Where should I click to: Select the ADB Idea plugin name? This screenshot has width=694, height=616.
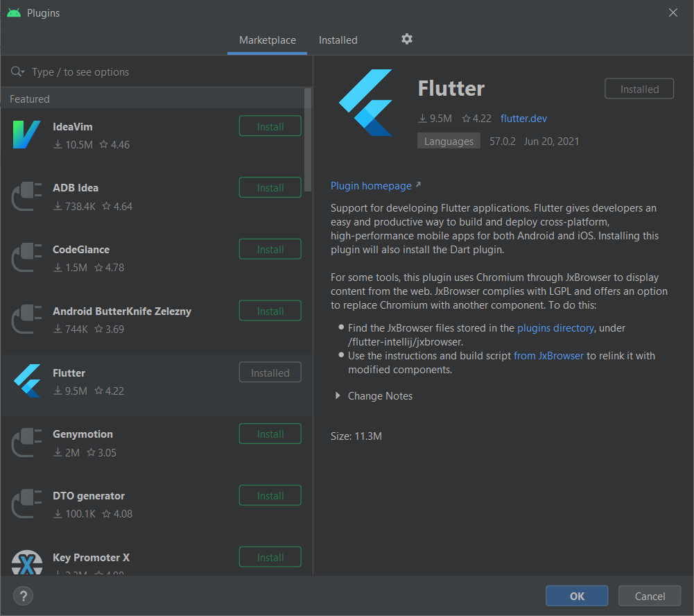(76, 188)
